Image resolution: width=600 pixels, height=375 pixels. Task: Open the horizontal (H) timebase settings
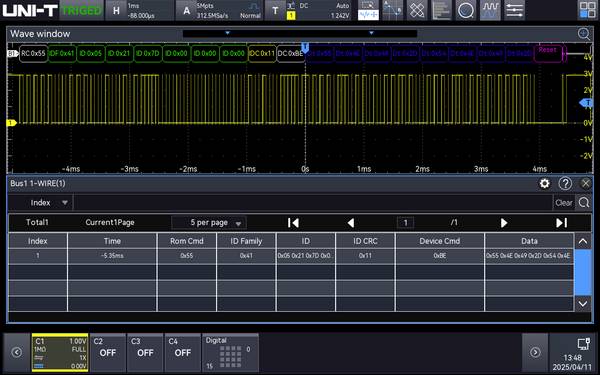coord(139,10)
